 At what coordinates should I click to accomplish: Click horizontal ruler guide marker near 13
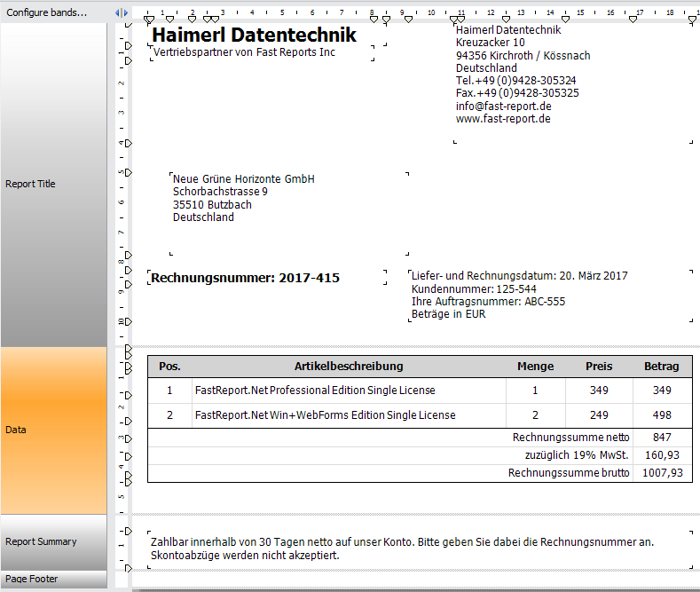506,20
